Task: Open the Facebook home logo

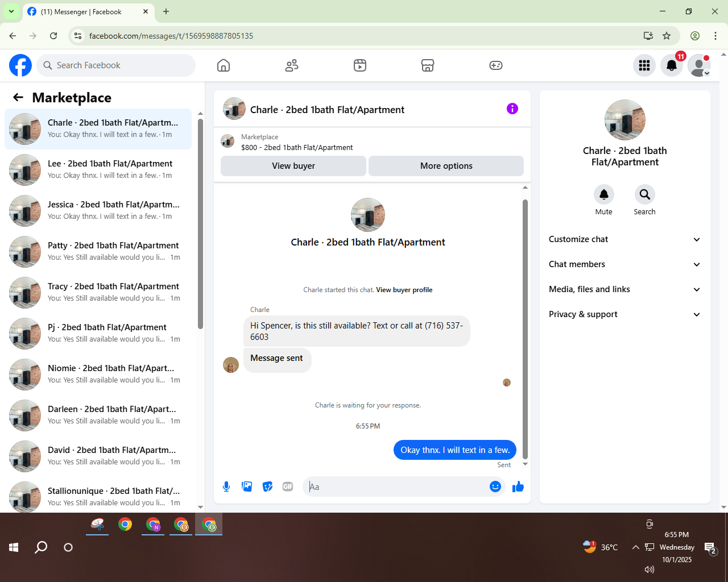Action: point(20,65)
